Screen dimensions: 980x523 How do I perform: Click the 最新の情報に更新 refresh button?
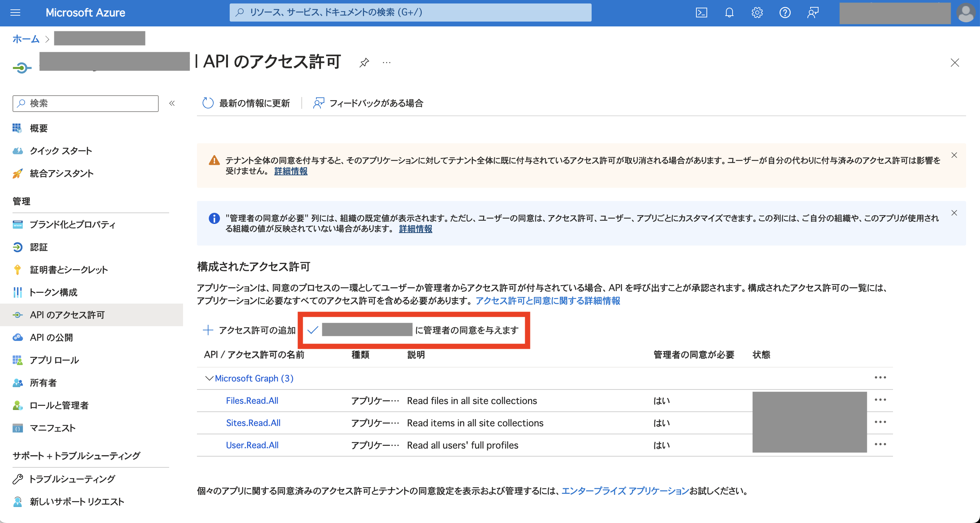point(246,103)
